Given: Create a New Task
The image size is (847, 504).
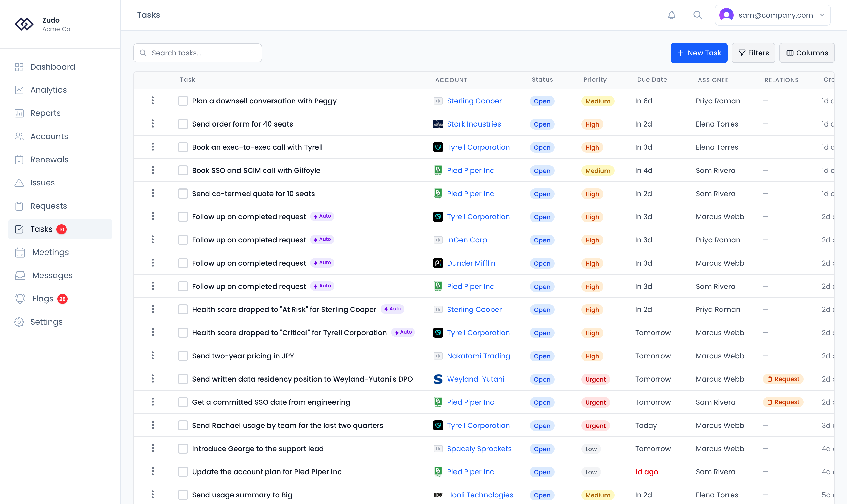Looking at the screenshot, I should coord(699,53).
